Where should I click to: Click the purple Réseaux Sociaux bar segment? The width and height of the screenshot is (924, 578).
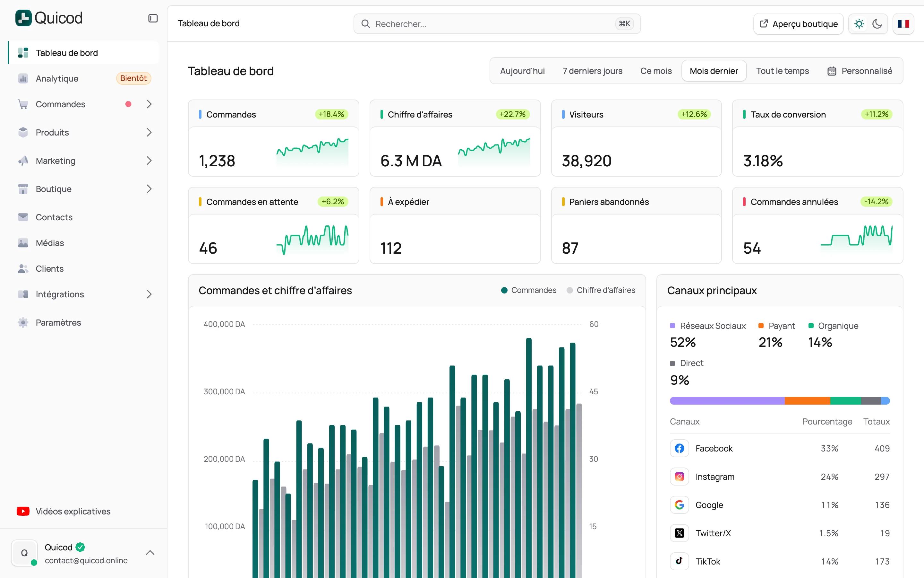727,401
